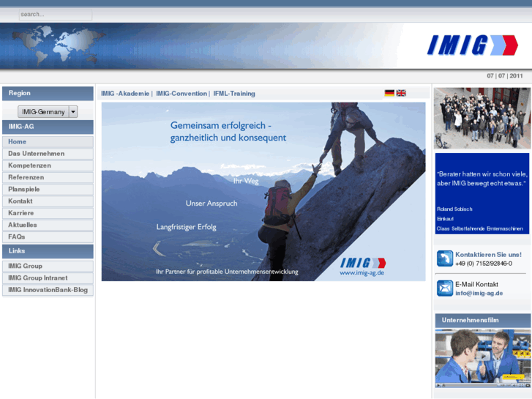Click the IMIG-Convention link
The height and width of the screenshot is (399, 532).
pos(181,94)
